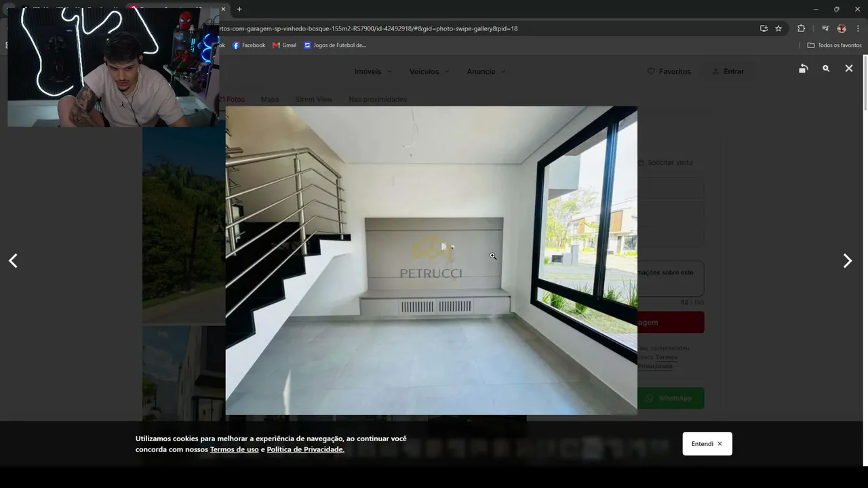Click the red send message button
This screenshot has height=488, width=868.
point(671,322)
